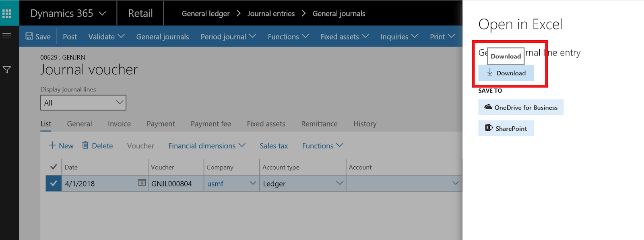Save the file to SharePoint
This screenshot has width=644, height=240.
(x=506, y=128)
